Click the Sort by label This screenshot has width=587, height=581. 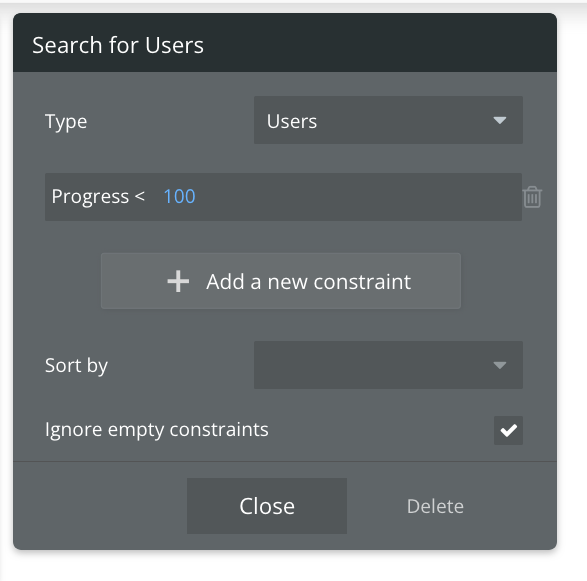pos(76,366)
